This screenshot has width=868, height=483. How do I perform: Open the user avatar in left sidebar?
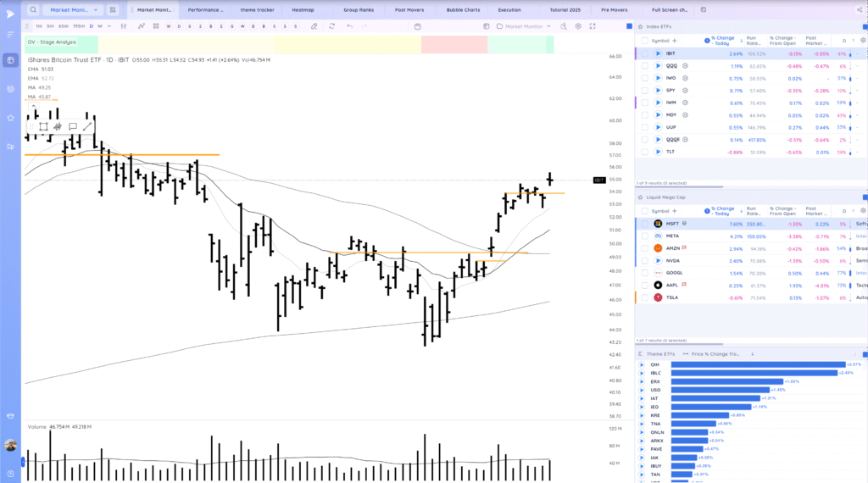[x=10, y=445]
